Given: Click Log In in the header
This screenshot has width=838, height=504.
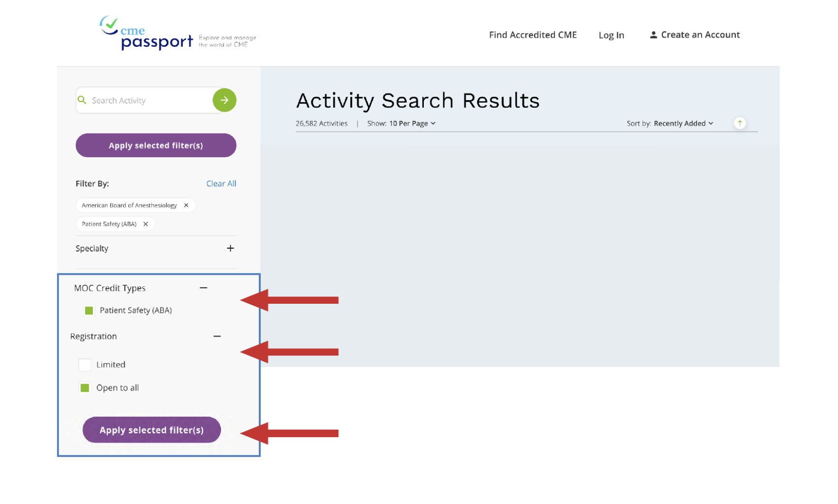Looking at the screenshot, I should [x=611, y=35].
